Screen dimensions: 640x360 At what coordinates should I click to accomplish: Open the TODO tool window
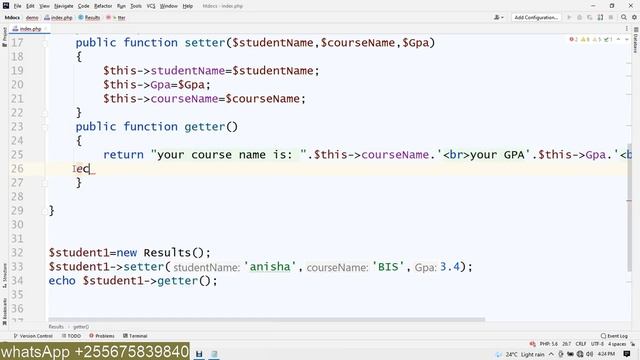(71, 336)
